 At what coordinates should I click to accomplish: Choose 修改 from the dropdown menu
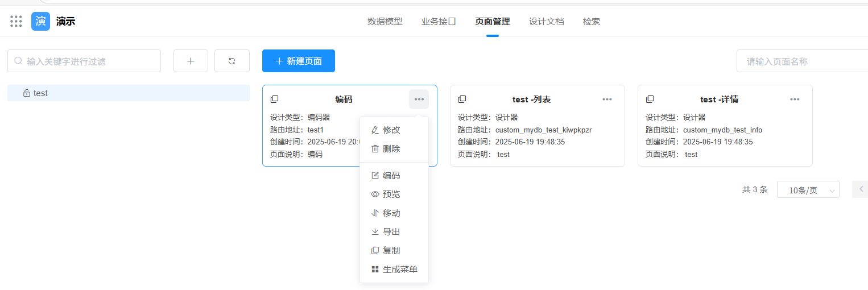click(x=394, y=130)
